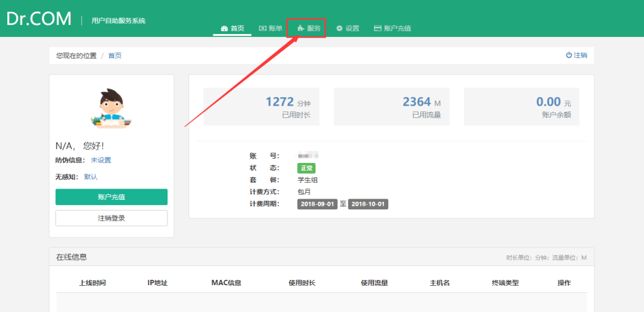This screenshot has height=312, width=644.
Task: Open the 账单 billing tab
Action: tap(271, 28)
